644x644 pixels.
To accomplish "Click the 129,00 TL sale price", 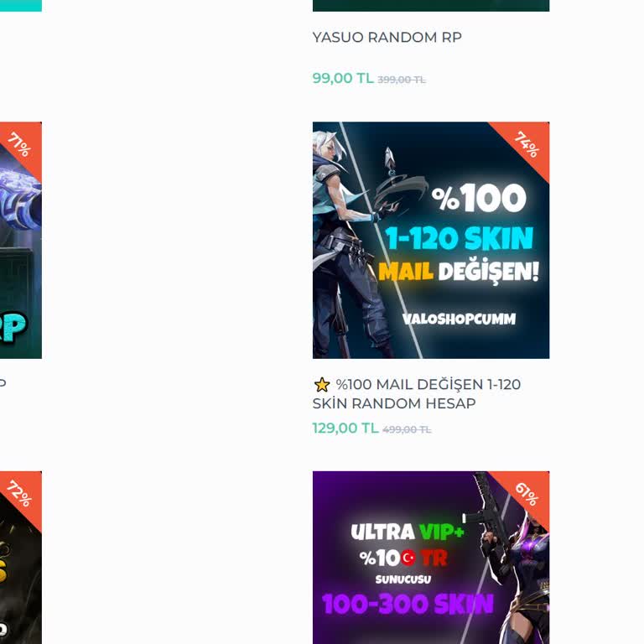I will click(x=345, y=428).
